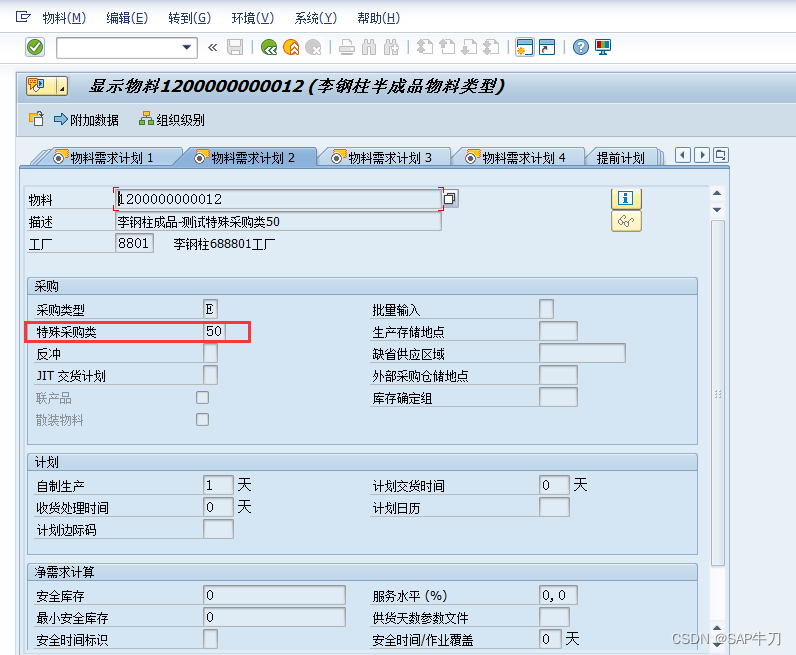The width and height of the screenshot is (796, 655).
Task: Click the other material icon
Action: 37,119
